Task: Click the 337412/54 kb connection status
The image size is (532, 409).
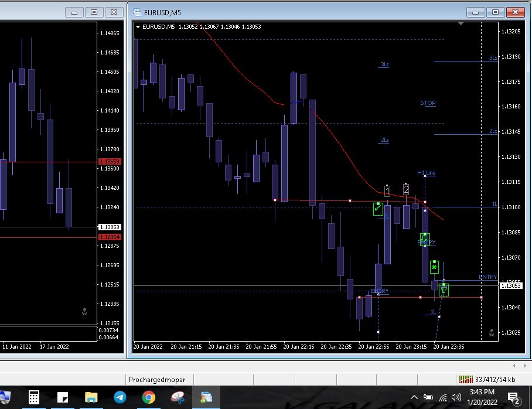Action: (495, 380)
